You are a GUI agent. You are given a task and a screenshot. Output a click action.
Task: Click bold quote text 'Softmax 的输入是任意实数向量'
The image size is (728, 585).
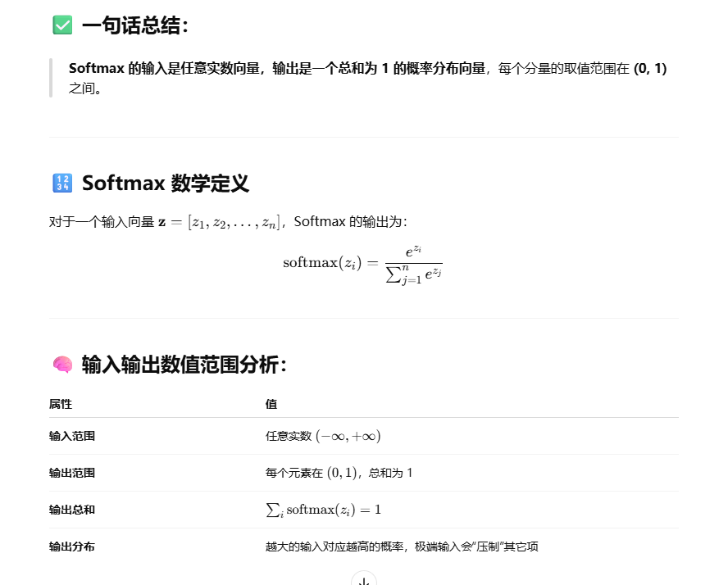(164, 69)
